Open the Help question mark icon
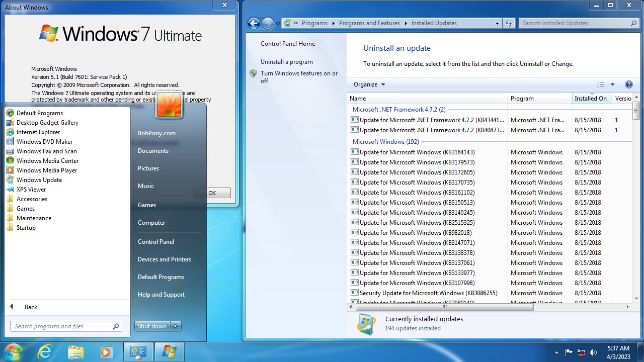Viewport: 644px width, 362px height. (628, 84)
